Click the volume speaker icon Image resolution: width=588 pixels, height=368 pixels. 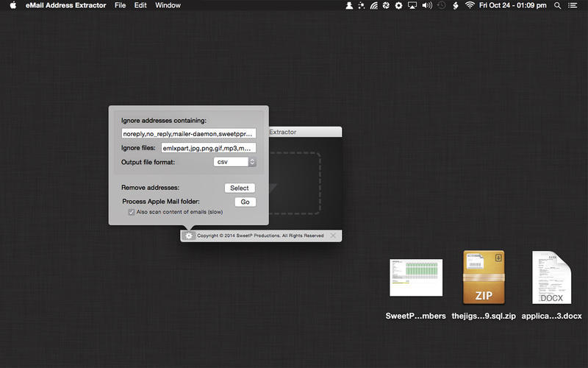[x=427, y=5]
